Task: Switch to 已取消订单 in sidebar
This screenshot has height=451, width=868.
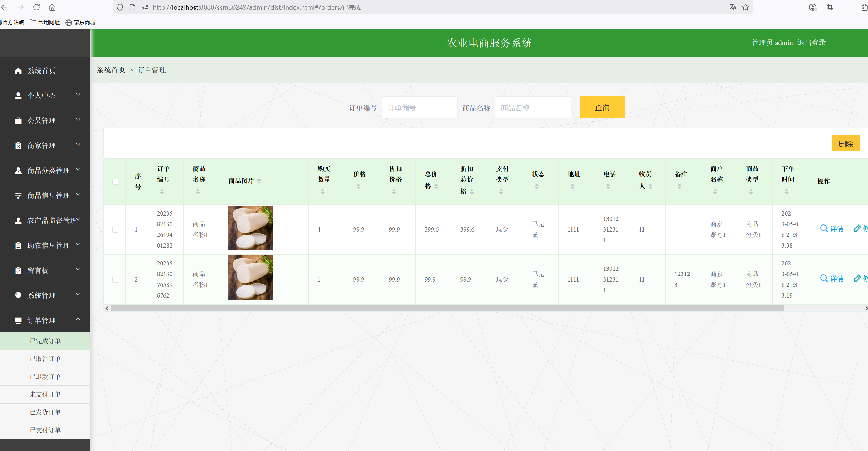Action: coord(45,359)
